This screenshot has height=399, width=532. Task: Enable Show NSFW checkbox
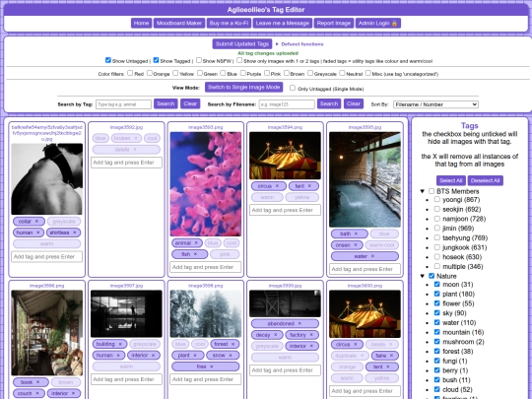tap(199, 60)
